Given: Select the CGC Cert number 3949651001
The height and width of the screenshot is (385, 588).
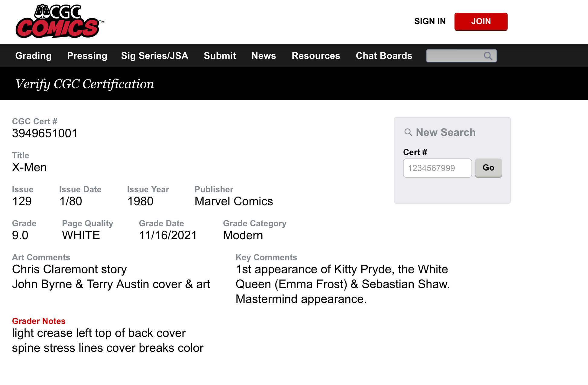Looking at the screenshot, I should [x=44, y=133].
